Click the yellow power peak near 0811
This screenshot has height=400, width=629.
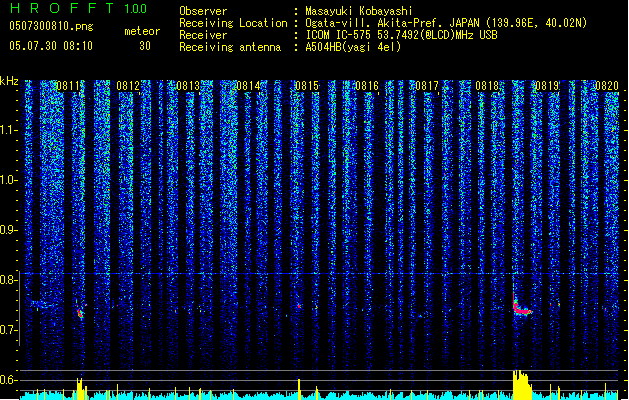coord(81,388)
